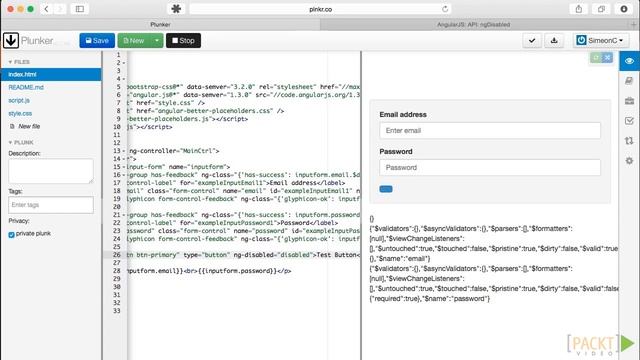Open the templates book icon in sidebar

coord(629,81)
